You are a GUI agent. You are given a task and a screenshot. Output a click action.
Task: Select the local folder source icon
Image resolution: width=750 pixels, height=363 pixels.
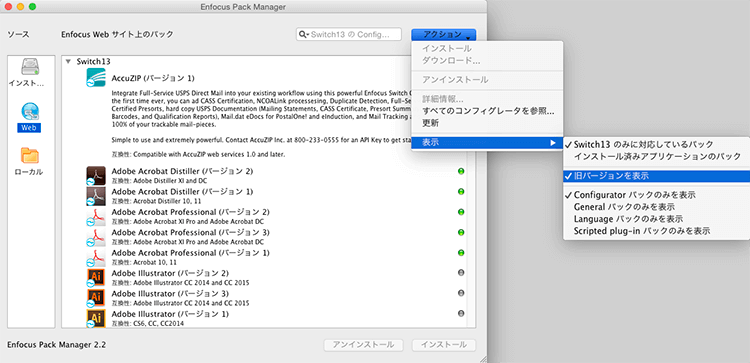(30, 156)
